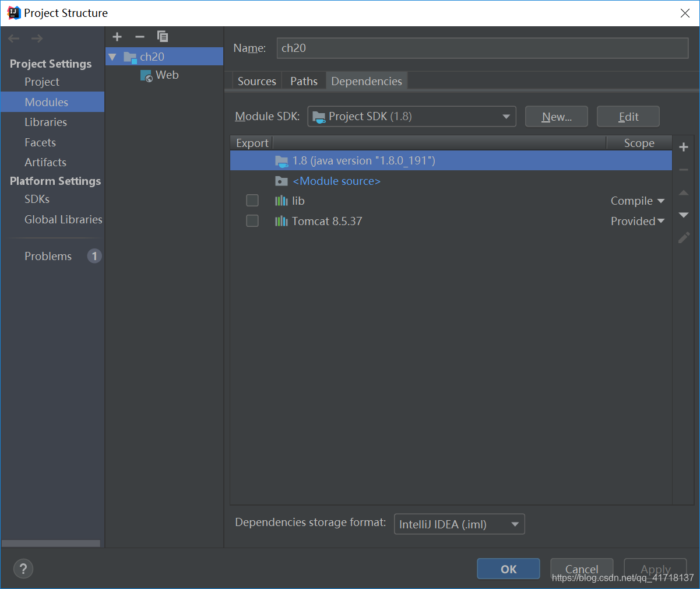Click the left sidebar horizontal scrollbar
The height and width of the screenshot is (589, 700).
[51, 544]
